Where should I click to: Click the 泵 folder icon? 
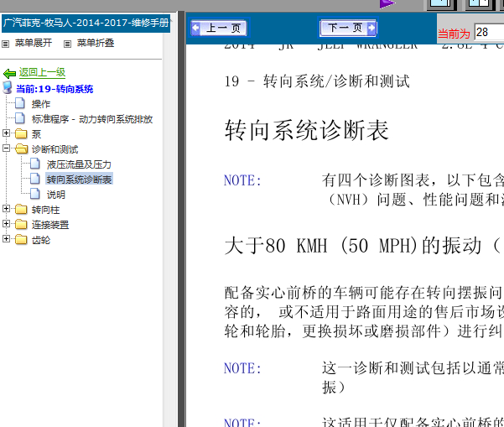21,133
